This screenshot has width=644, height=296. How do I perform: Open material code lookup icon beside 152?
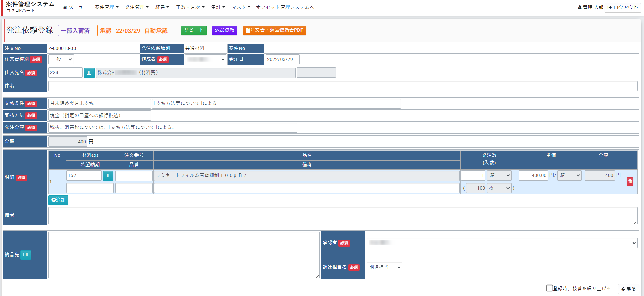(108, 176)
